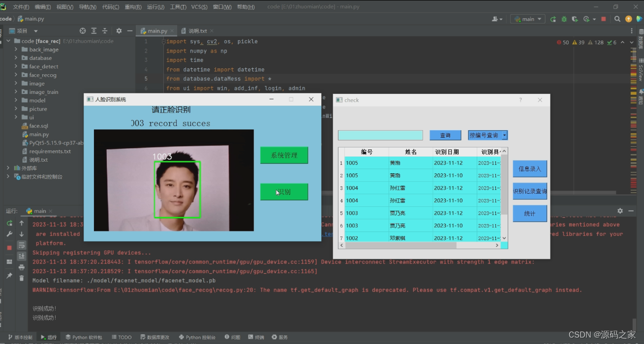Click the 识别 button in face recognition window
The image size is (644, 344).
(284, 192)
